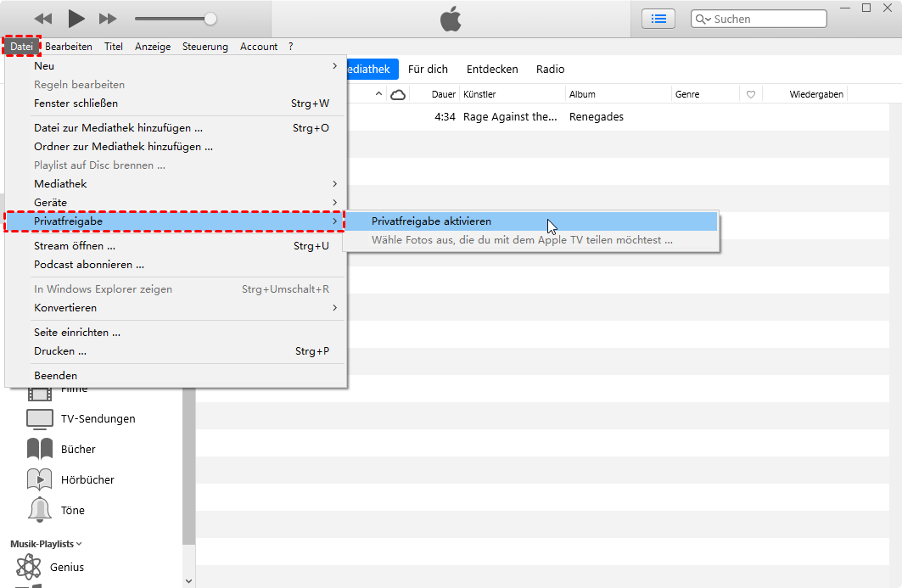This screenshot has width=902, height=588.
Task: Open the Genius playlist
Action: tap(66, 567)
